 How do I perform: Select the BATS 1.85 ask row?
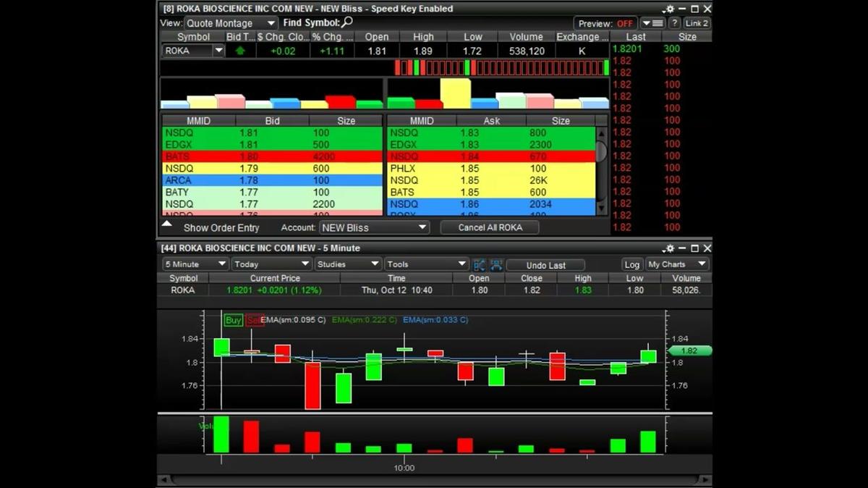point(492,192)
